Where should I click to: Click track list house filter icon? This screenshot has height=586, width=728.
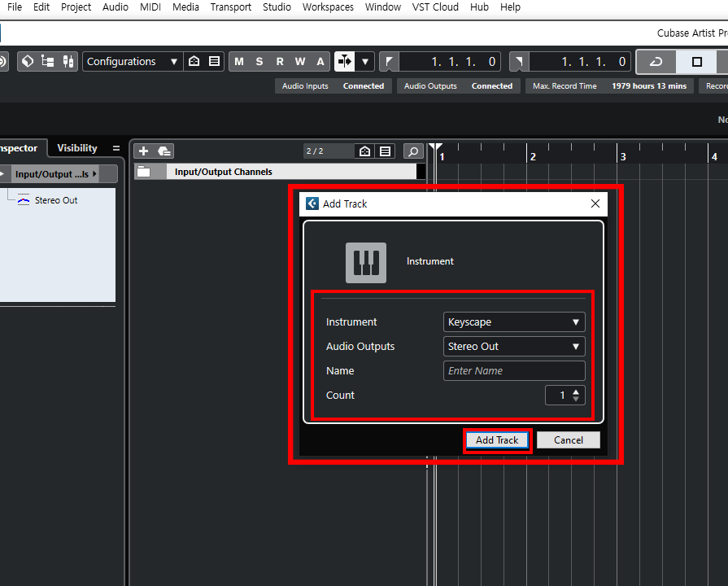point(364,151)
